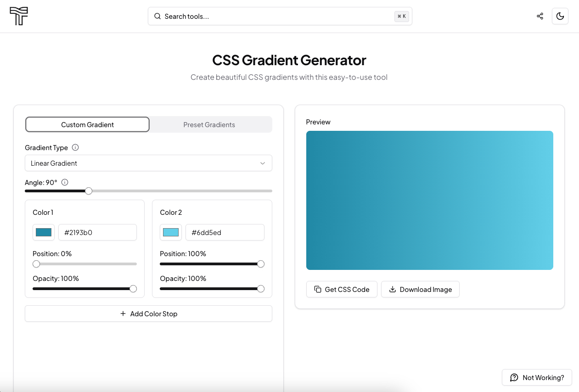Click the #2193b0 hex input field
579x392 pixels.
pos(97,232)
